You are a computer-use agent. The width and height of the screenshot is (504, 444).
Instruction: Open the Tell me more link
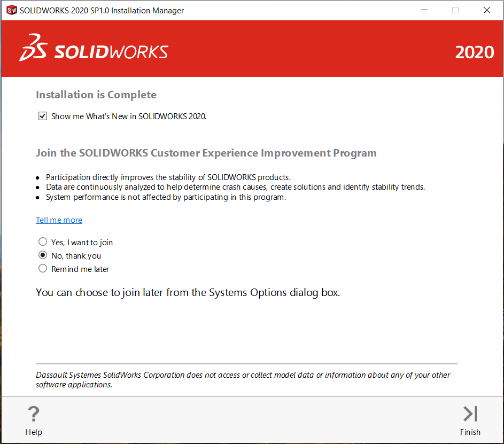click(x=59, y=220)
